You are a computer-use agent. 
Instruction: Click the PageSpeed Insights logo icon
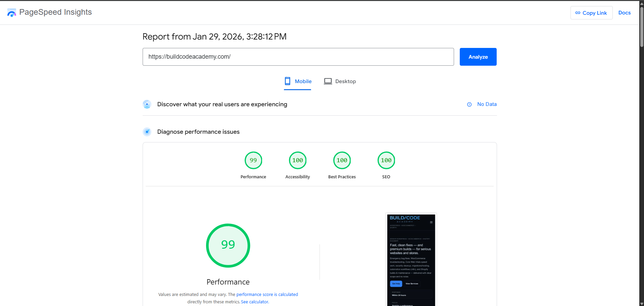(11, 13)
